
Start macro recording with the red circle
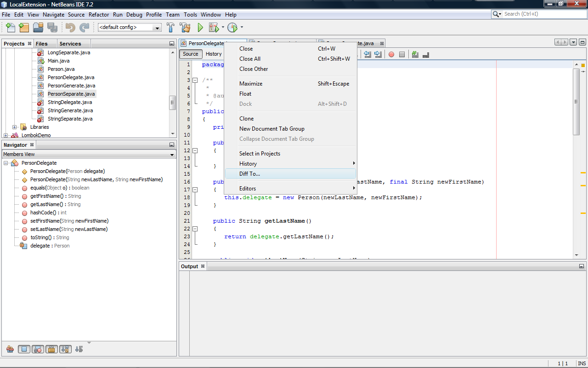[391, 54]
